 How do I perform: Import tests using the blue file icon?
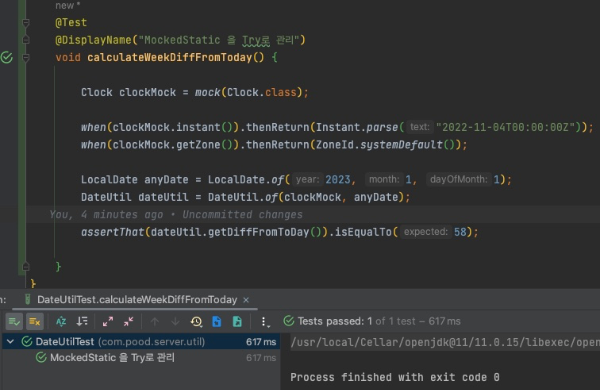point(217,321)
